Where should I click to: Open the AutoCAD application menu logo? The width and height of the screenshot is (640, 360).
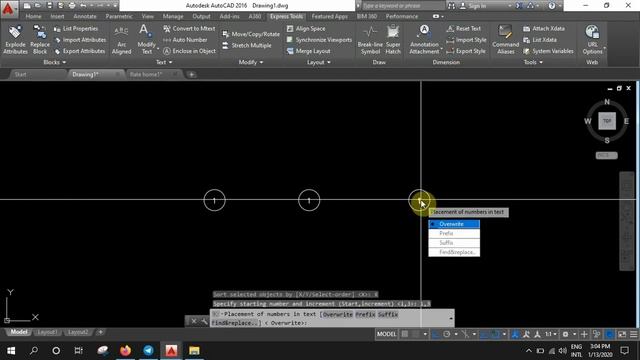(8, 8)
